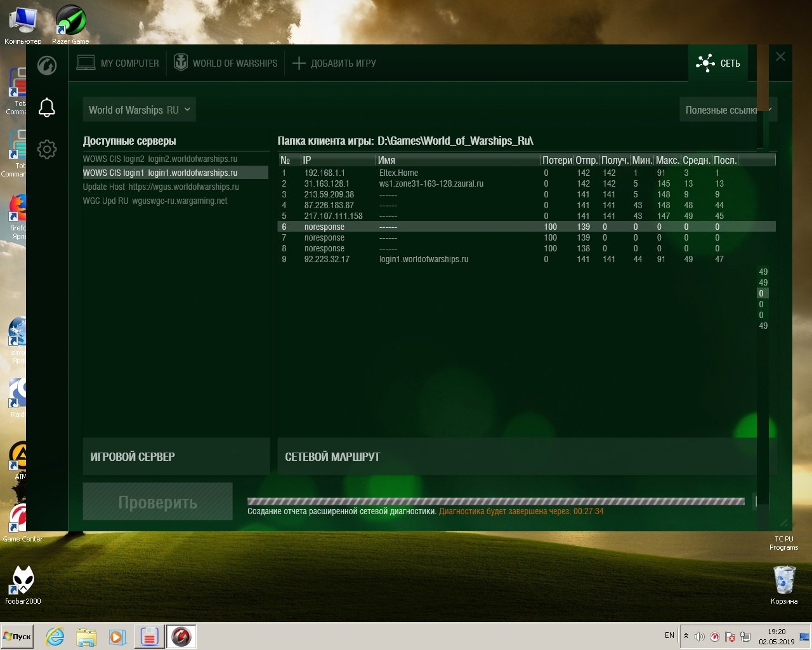Image resolution: width=812 pixels, height=650 pixels.
Task: Open the settings gear in sidebar
Action: coord(47,149)
